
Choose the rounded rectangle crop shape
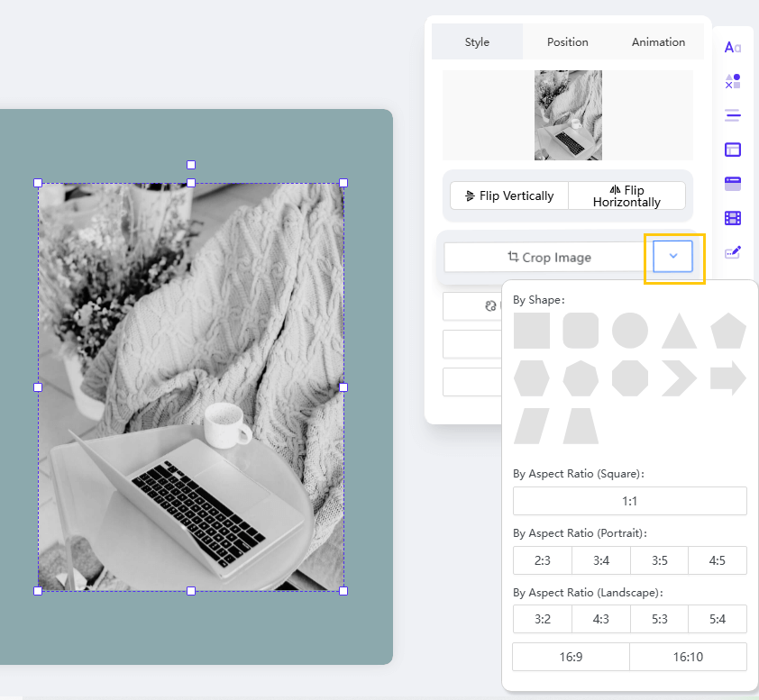point(581,331)
